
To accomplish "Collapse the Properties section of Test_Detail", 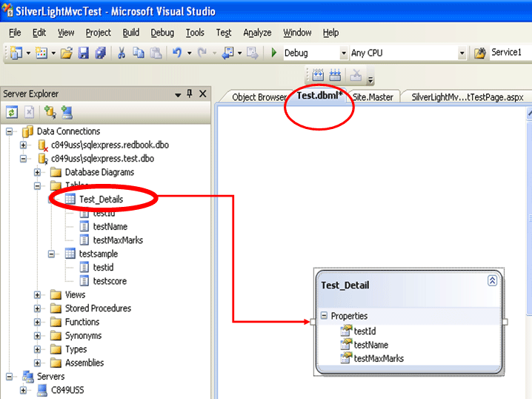I will [x=324, y=316].
